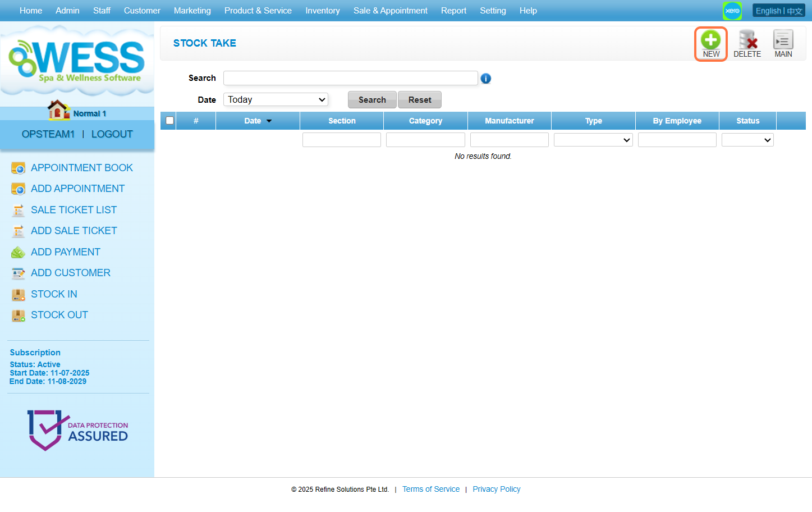Screen dimensions: 812x512
Task: Click the Add Payment sidebar icon
Action: 19,253
